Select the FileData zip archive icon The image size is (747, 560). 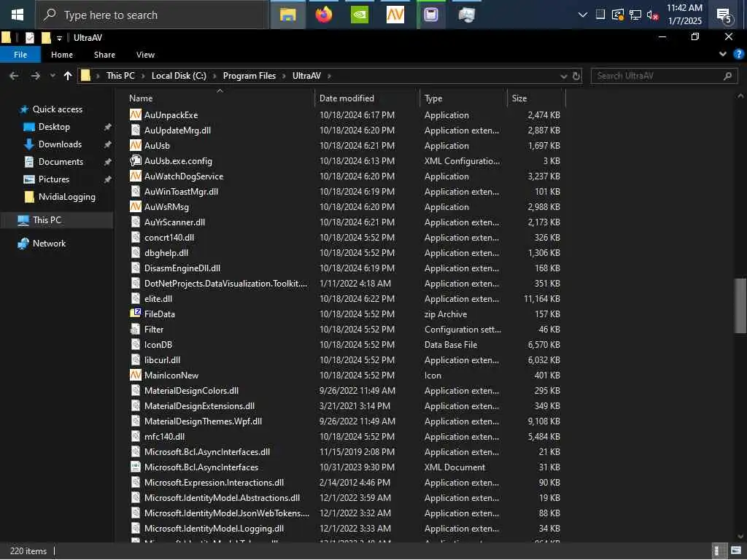click(x=136, y=314)
